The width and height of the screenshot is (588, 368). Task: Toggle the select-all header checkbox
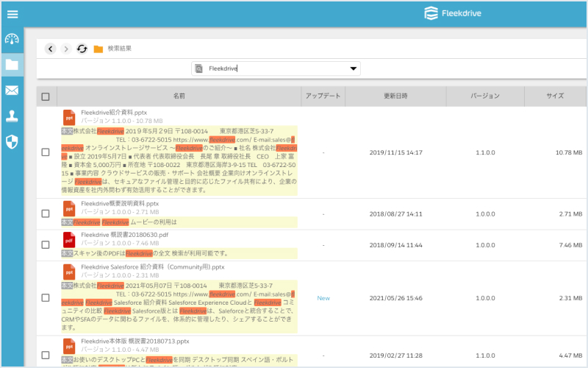(46, 96)
